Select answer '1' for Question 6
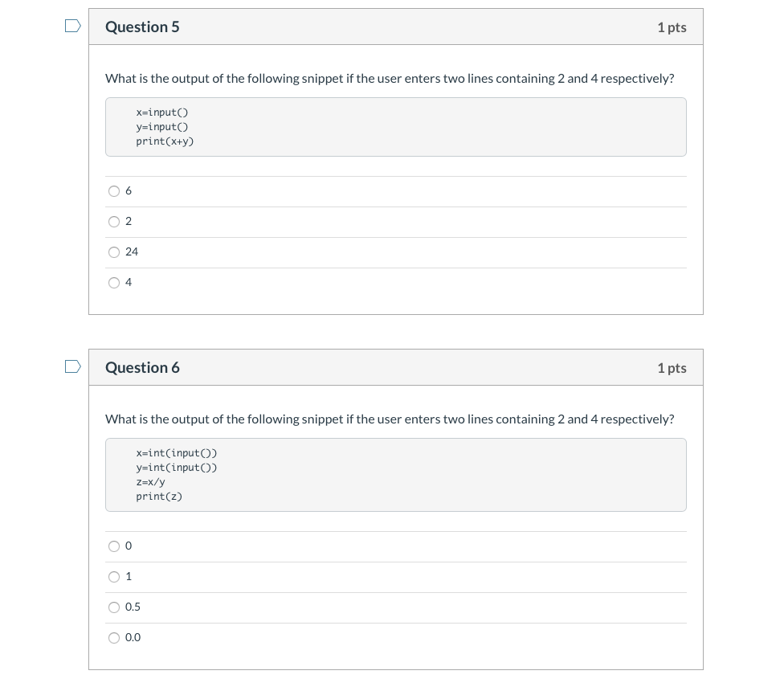This screenshot has height=687, width=784. 114,576
